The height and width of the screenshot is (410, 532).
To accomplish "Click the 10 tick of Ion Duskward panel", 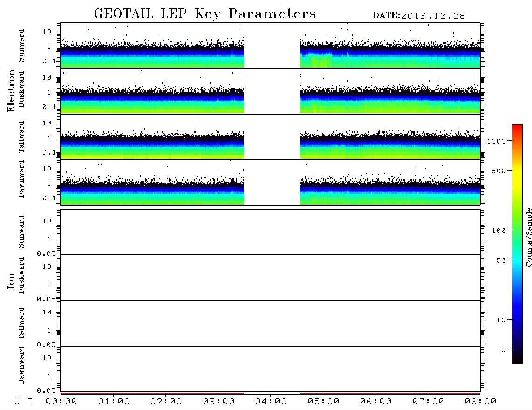I will pyautogui.click(x=47, y=267).
